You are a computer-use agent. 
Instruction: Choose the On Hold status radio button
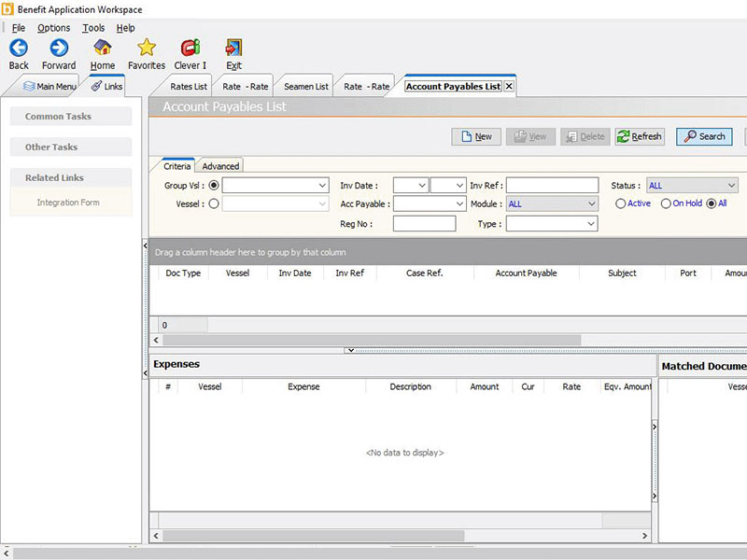[666, 203]
